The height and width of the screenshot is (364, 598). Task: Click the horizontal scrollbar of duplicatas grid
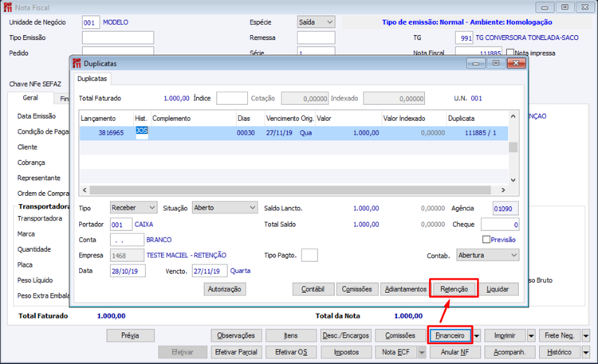click(x=290, y=190)
